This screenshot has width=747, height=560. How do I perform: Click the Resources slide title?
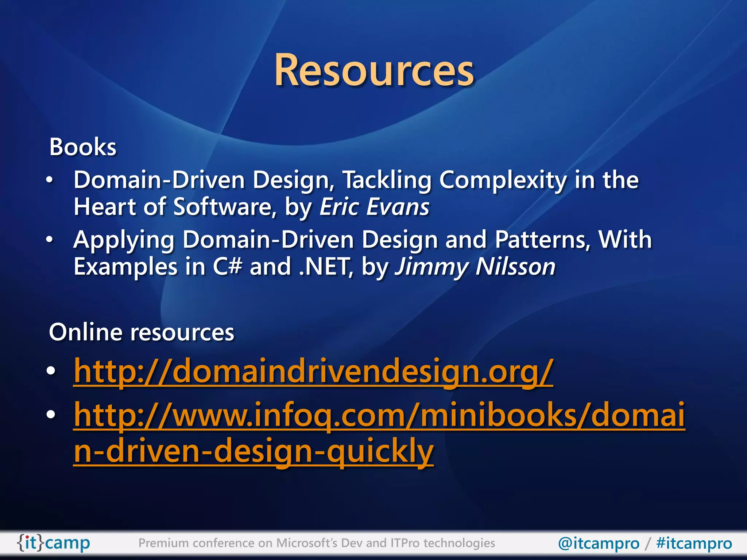coord(374,70)
